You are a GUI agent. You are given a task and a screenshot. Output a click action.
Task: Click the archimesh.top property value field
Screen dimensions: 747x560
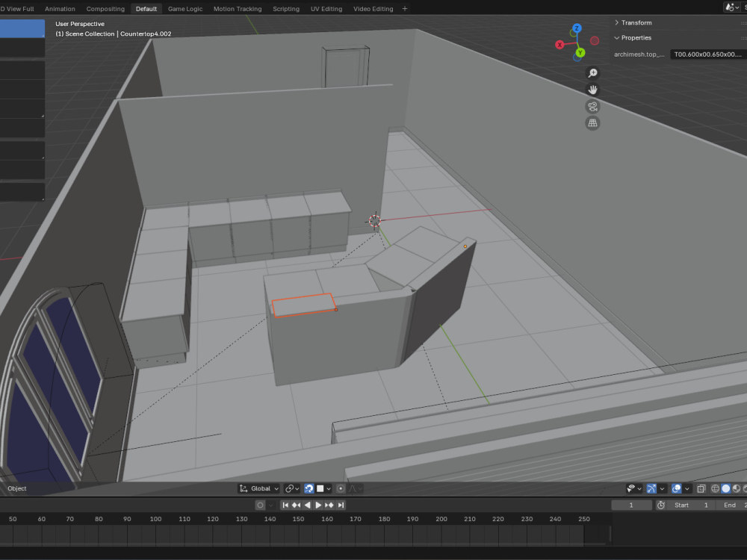707,55
